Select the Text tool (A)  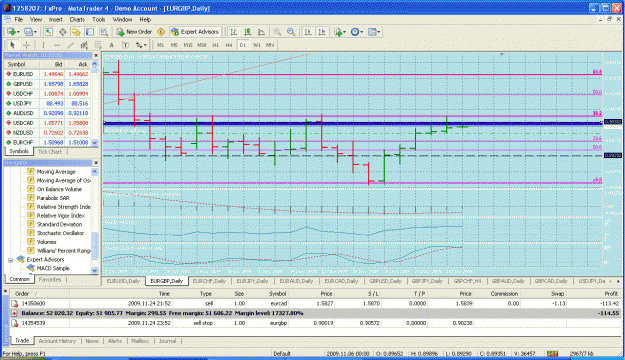[112, 45]
